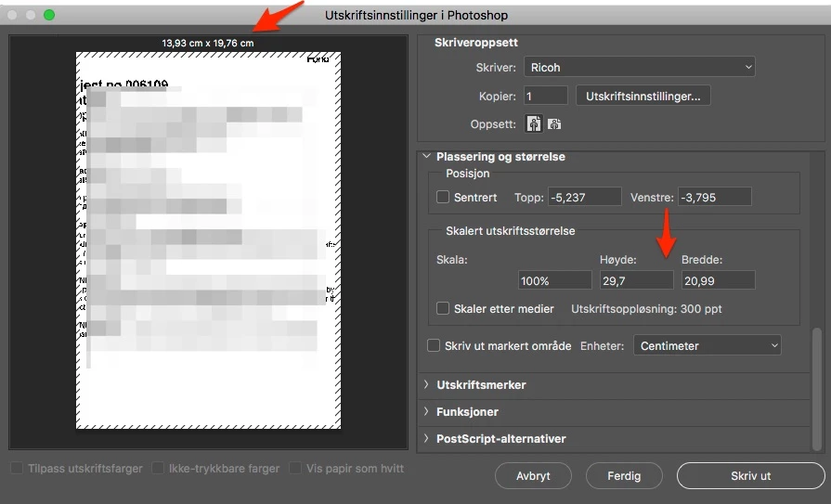831x504 pixels.
Task: Click the print preview page thumbnail
Action: coord(208,240)
